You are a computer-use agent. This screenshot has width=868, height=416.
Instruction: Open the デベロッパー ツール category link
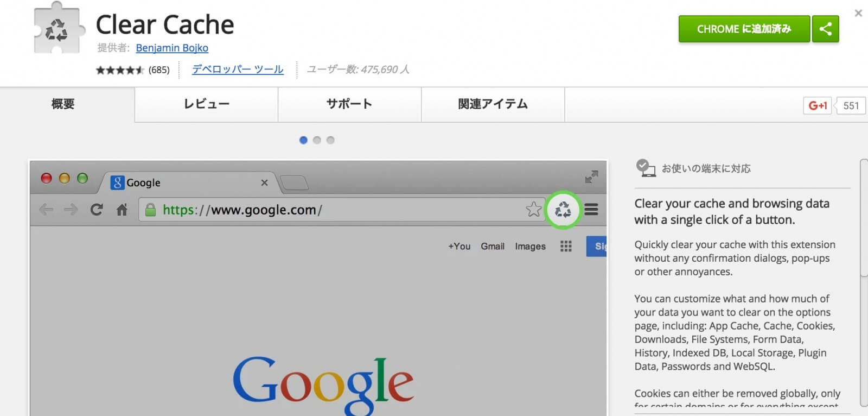(x=238, y=70)
